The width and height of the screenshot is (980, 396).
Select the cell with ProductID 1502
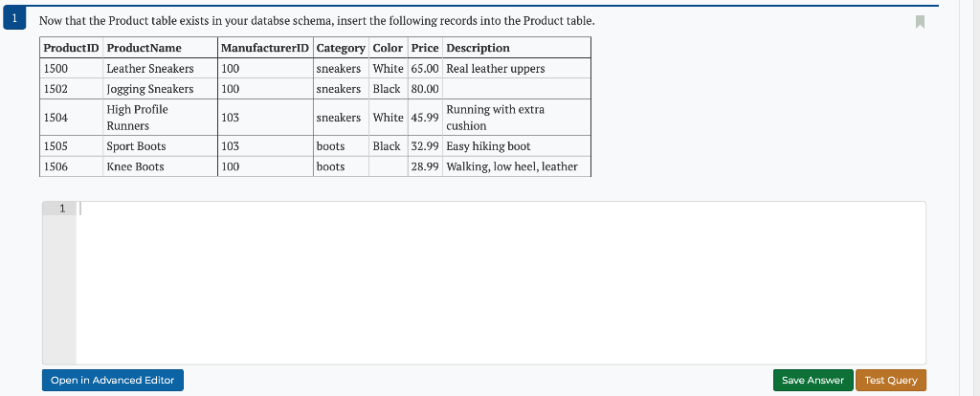coord(71,89)
